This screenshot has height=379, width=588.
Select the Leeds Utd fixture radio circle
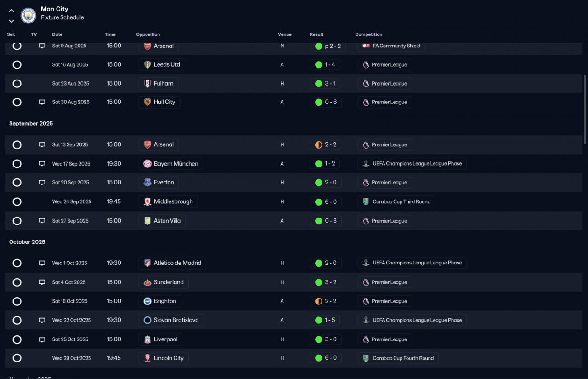coord(17,65)
